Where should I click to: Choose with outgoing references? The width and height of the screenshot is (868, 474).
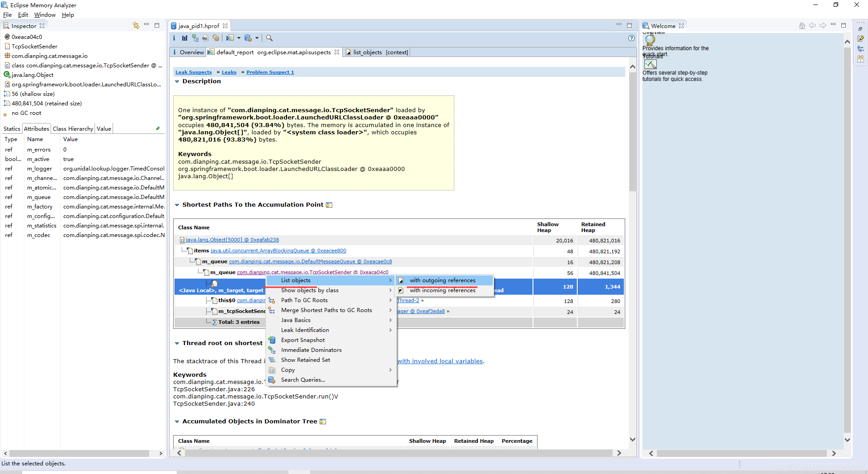click(445, 280)
